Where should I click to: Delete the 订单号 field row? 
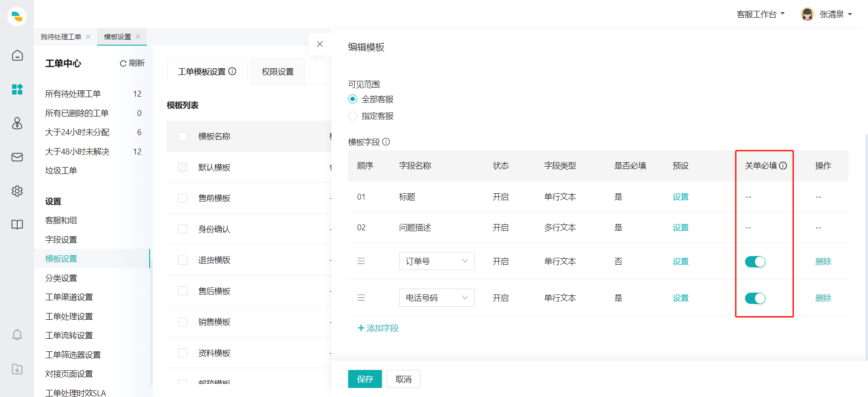tap(823, 261)
